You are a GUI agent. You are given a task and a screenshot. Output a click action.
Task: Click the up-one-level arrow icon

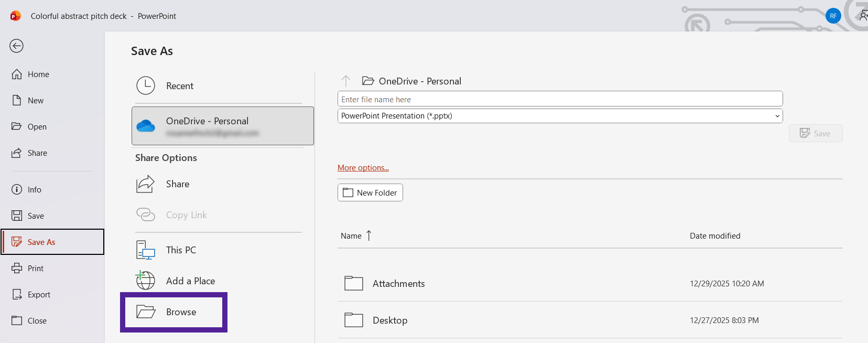[346, 81]
